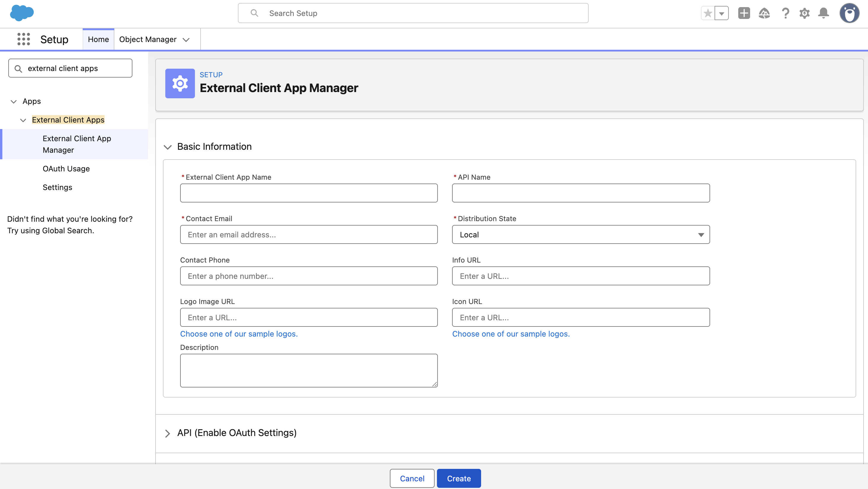
Task: View notifications bell icon
Action: click(x=824, y=13)
